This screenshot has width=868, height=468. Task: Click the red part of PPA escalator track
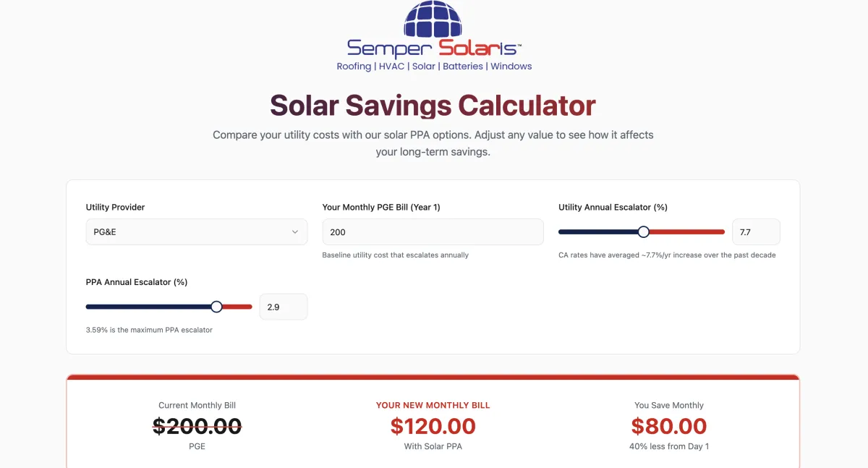pyautogui.click(x=237, y=307)
